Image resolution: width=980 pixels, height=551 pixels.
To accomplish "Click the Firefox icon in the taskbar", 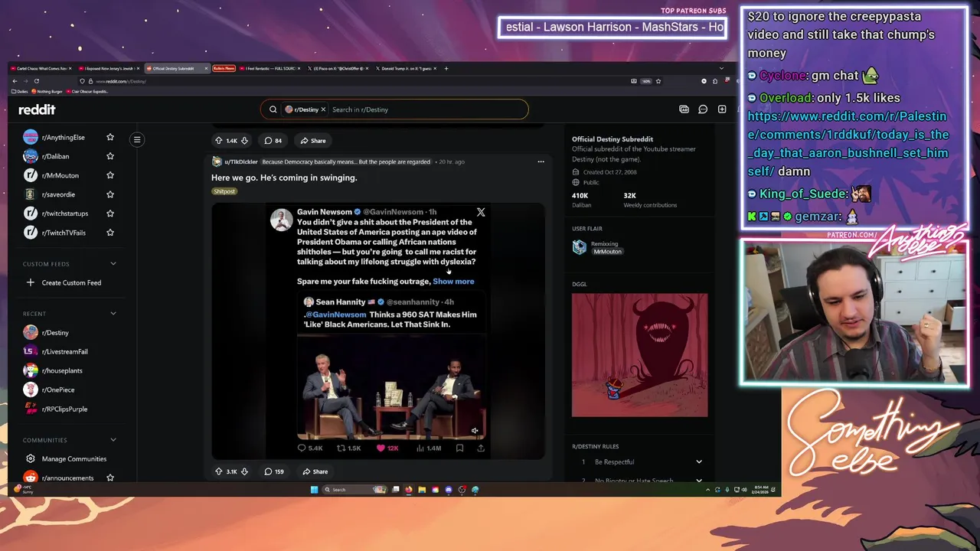I will pyautogui.click(x=409, y=490).
